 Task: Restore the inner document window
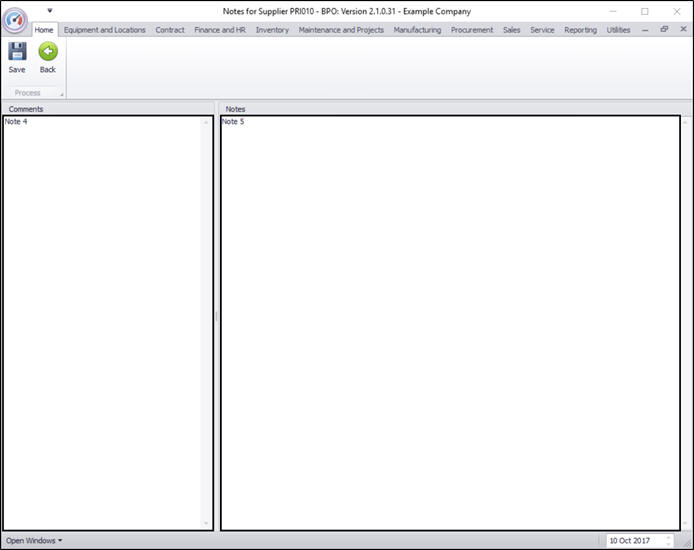click(x=664, y=29)
